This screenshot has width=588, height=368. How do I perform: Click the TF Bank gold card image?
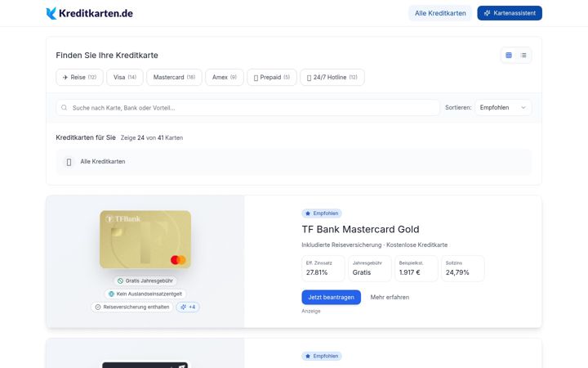point(145,240)
